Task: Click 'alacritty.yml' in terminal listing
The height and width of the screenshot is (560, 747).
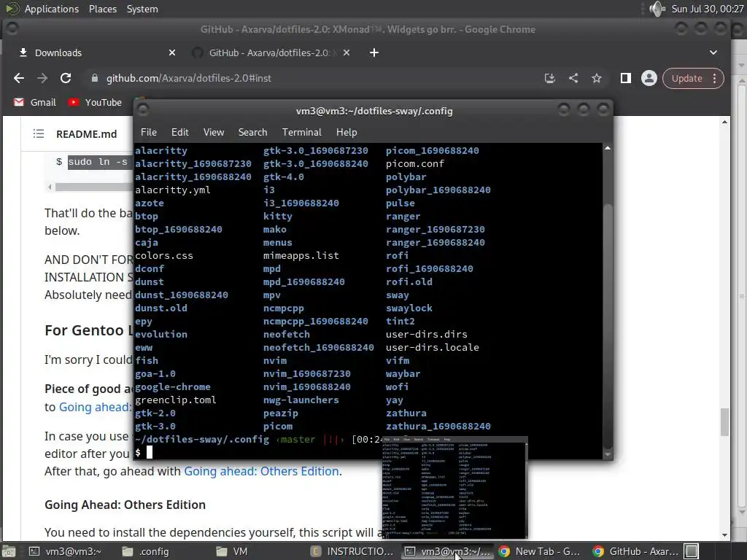Action: coord(172,190)
